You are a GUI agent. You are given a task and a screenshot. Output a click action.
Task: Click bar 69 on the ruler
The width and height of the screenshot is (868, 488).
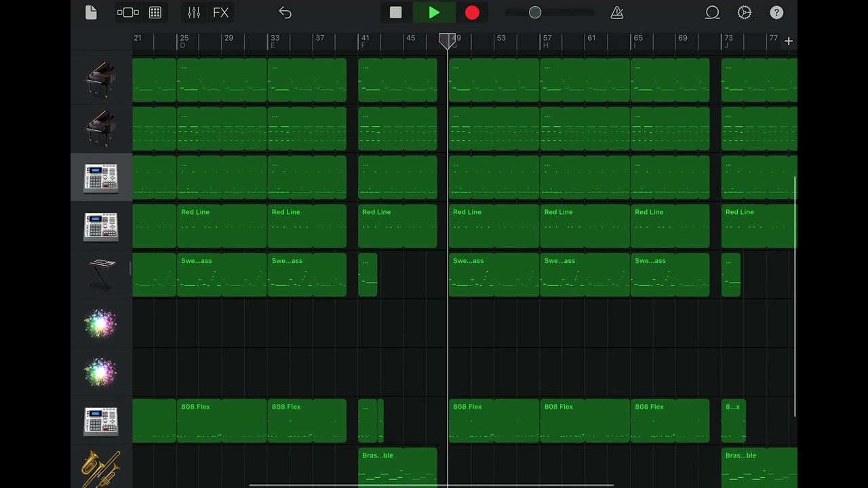click(682, 38)
